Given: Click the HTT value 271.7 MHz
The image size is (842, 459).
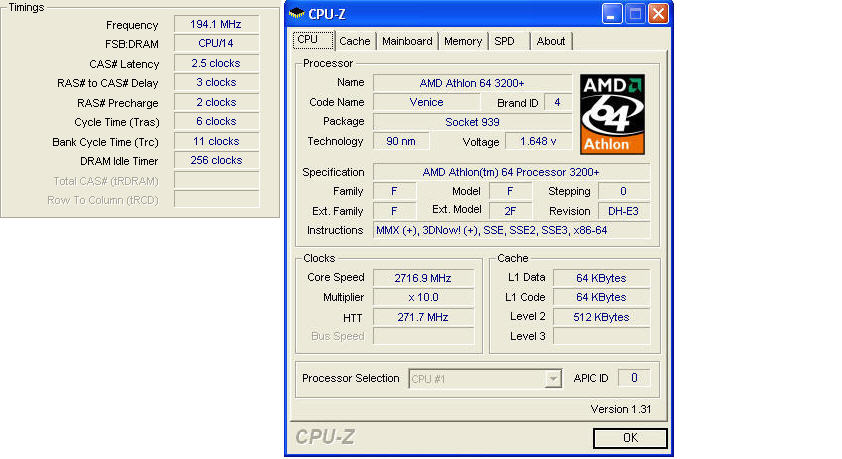Looking at the screenshot, I should click(423, 317).
